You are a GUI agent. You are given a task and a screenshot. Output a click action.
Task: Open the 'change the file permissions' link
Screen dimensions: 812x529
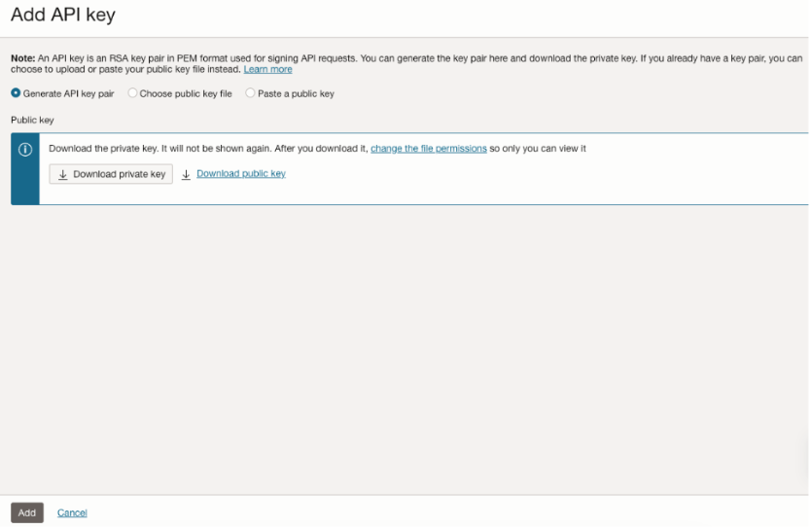click(x=428, y=149)
